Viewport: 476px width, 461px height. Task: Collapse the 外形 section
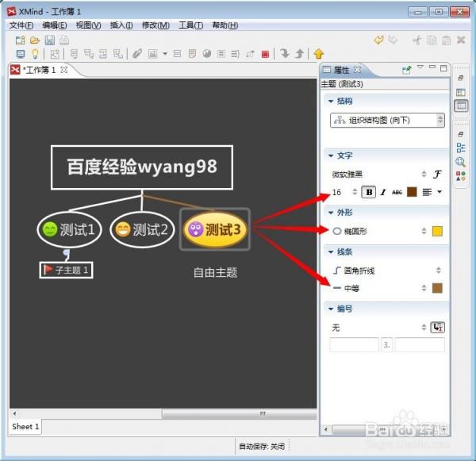tap(331, 213)
